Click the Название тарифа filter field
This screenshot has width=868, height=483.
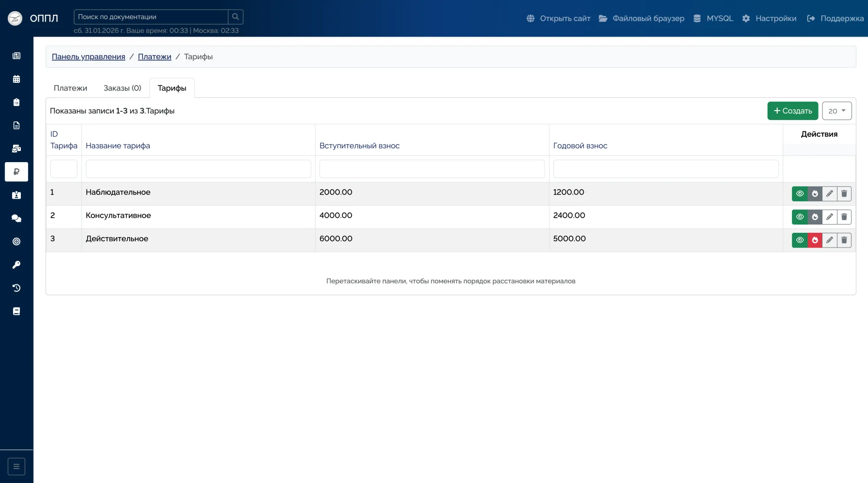pyautogui.click(x=198, y=169)
